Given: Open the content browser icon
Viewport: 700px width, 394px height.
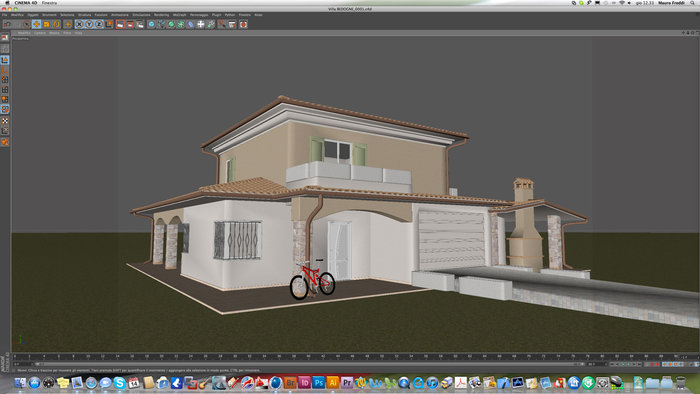Looking at the screenshot, I should click(232, 24).
